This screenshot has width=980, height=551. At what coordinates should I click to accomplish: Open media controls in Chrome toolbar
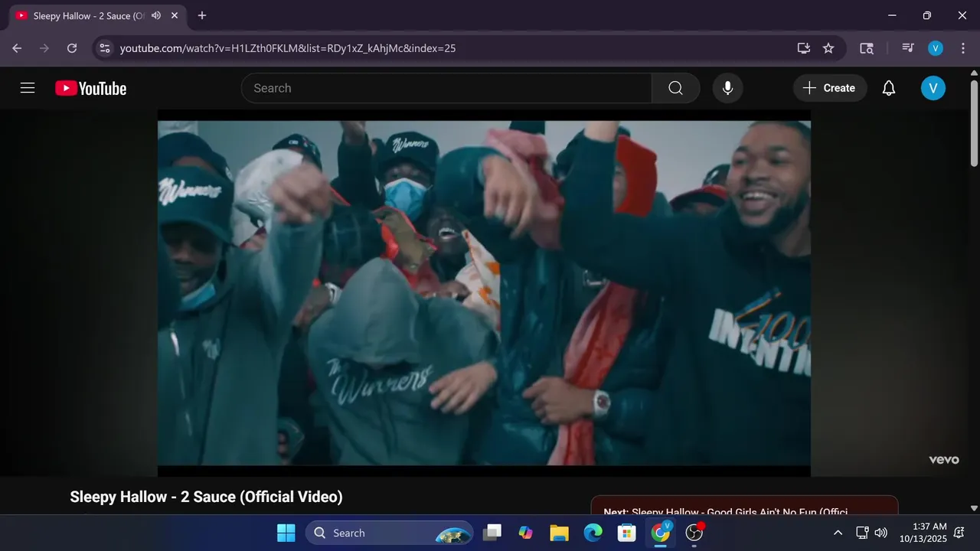tap(908, 48)
